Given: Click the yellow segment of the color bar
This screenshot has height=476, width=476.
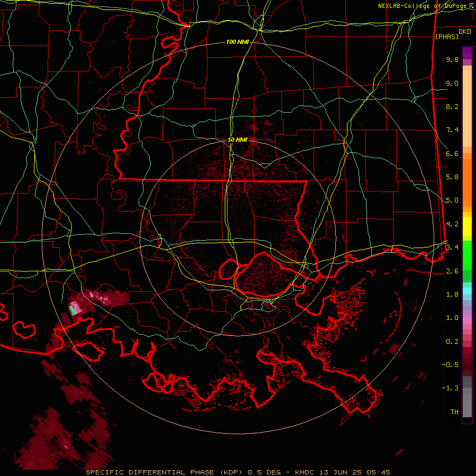Looking at the screenshot, I should (x=467, y=226).
